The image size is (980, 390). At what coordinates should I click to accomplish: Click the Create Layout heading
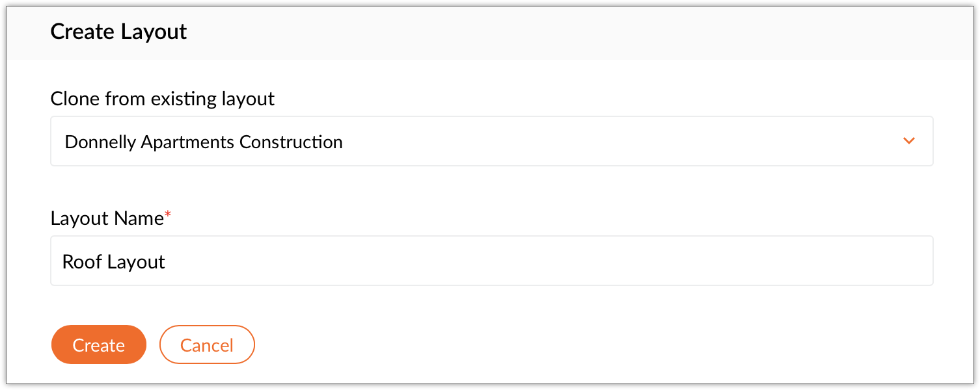pos(118,31)
